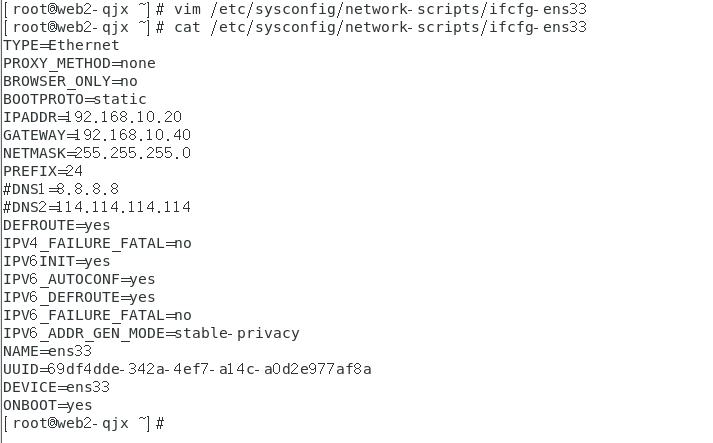713x443 pixels.
Task: Click the DEFROUTE=yes line
Action: pos(57,225)
